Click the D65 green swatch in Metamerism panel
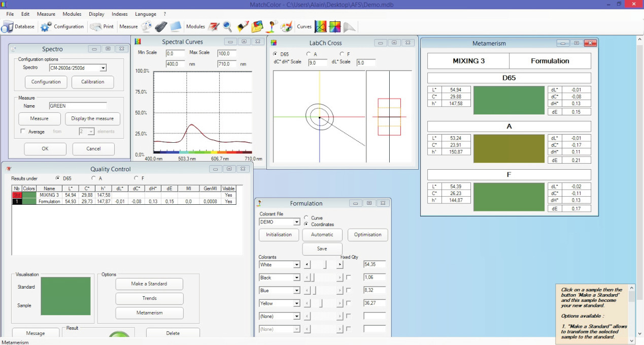 point(509,100)
